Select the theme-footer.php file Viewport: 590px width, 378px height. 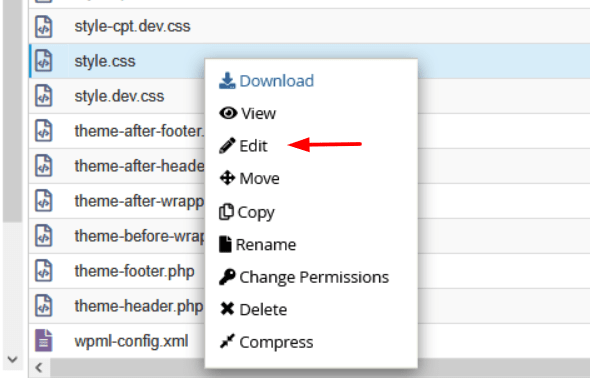pos(134,271)
